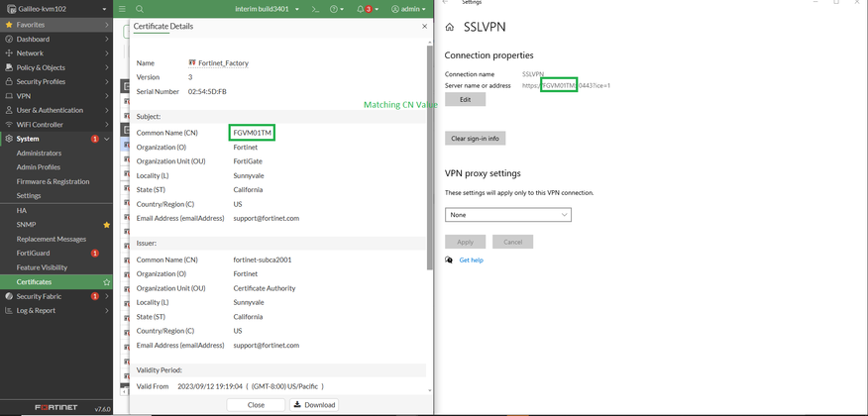Click the WiFi Controller signal icon
The image size is (868, 416).
[9, 125]
